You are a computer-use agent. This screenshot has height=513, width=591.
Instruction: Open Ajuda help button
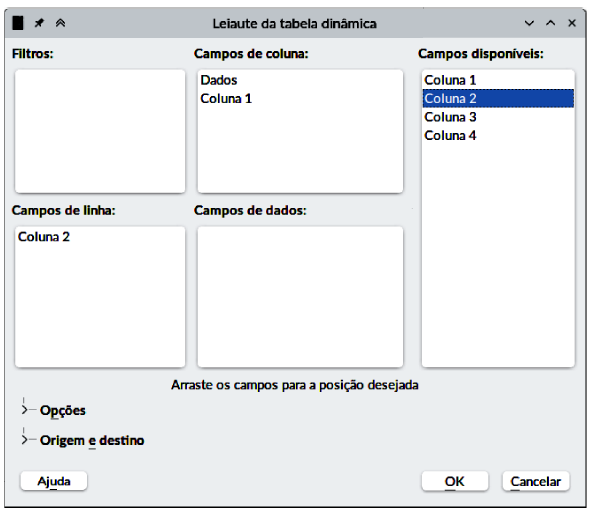[54, 481]
